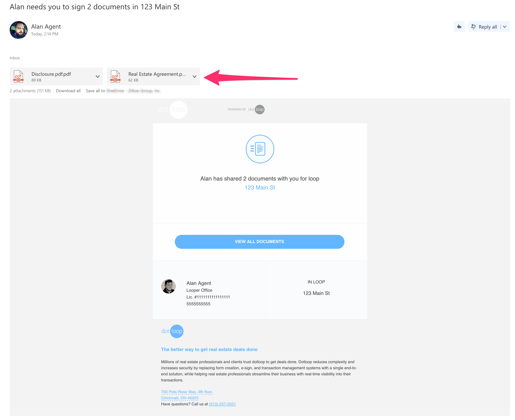Expand Disclosure.pdf attachment options chevron
Viewport: 515px width, 420px height.
[x=97, y=76]
